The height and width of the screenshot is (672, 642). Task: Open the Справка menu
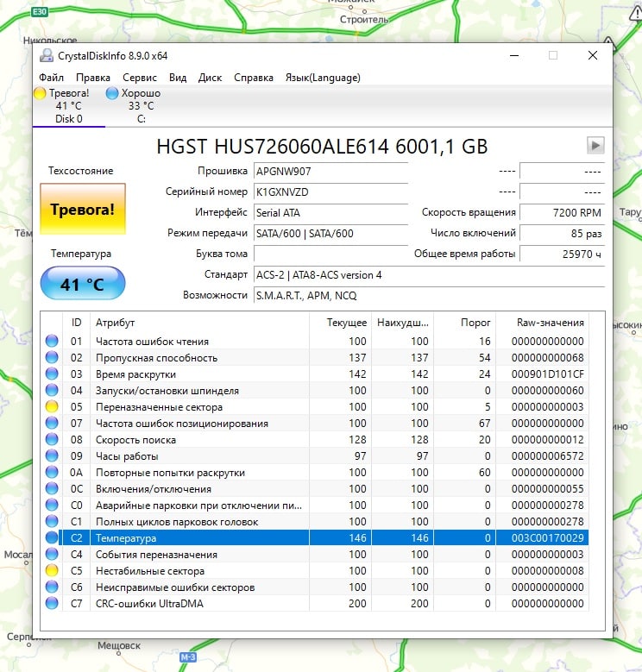254,78
